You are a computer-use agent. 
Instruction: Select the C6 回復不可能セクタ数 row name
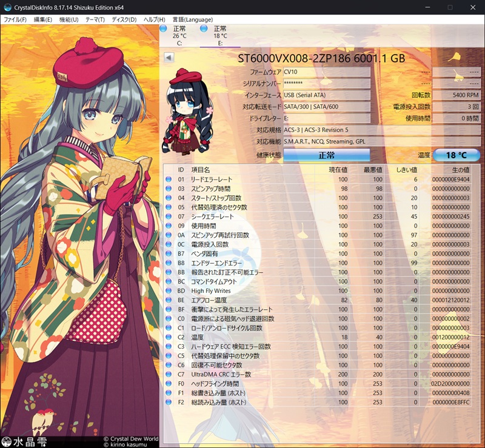point(216,365)
